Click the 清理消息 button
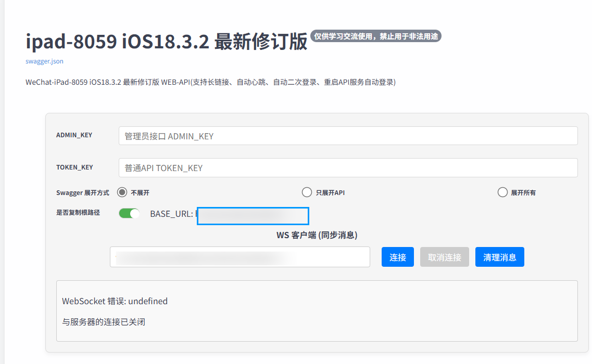 tap(499, 257)
